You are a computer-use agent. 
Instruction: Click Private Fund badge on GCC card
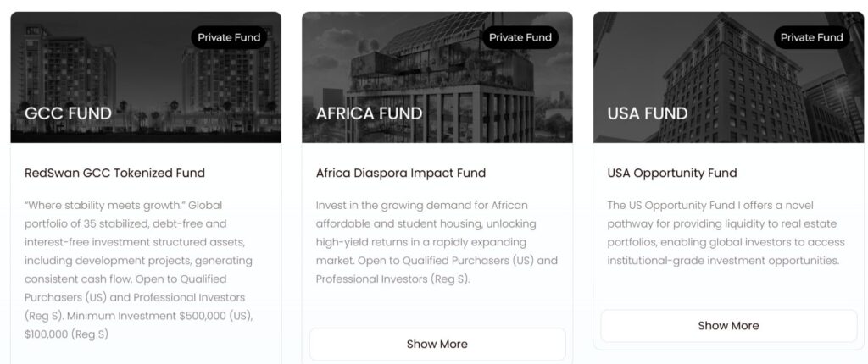(229, 37)
